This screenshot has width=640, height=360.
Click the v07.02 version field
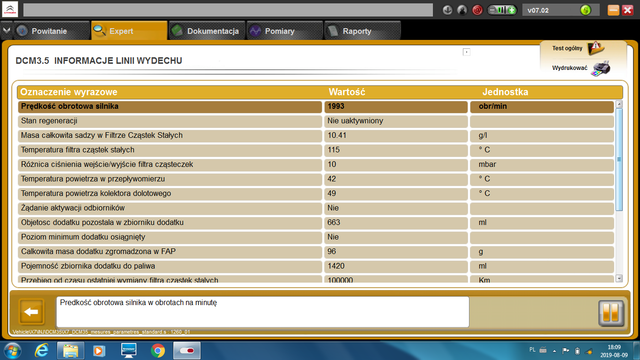pos(560,10)
